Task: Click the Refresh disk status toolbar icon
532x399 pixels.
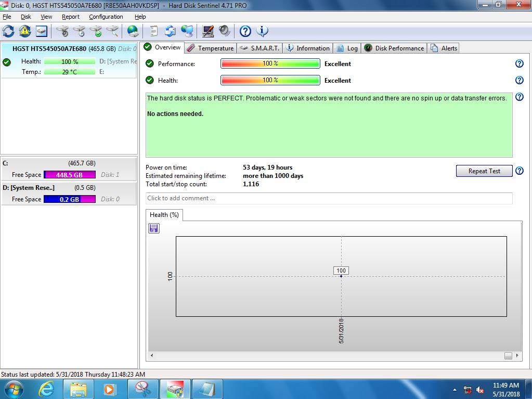Action: (8, 31)
